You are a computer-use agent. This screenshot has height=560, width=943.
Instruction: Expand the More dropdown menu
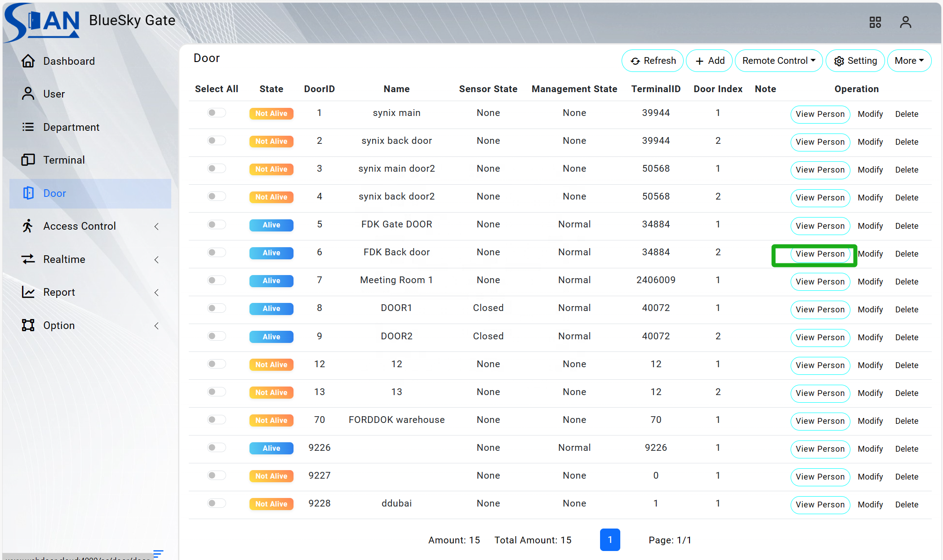pos(908,61)
